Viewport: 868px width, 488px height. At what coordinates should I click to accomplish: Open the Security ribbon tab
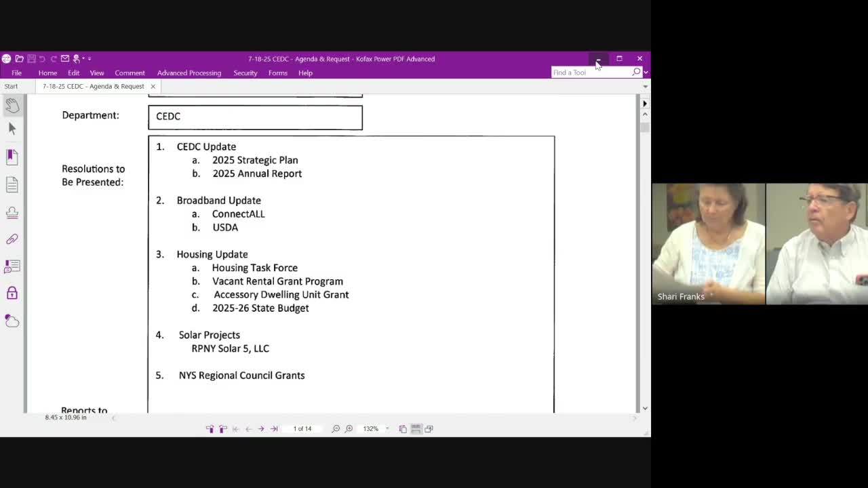245,73
